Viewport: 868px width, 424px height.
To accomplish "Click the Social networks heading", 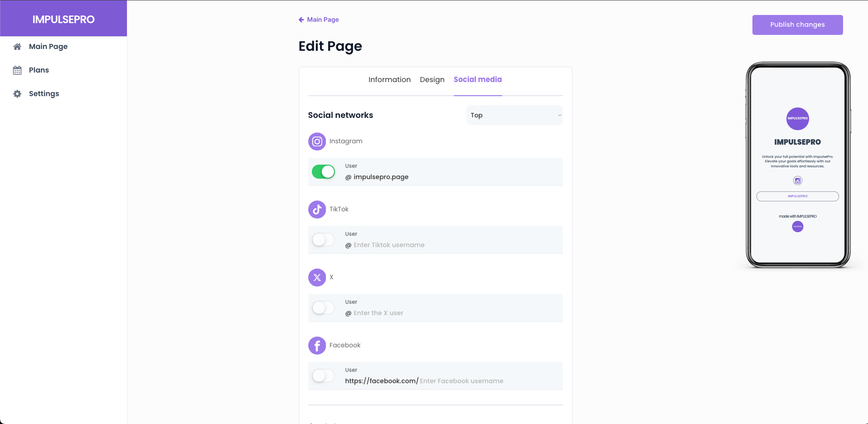I will click(341, 115).
